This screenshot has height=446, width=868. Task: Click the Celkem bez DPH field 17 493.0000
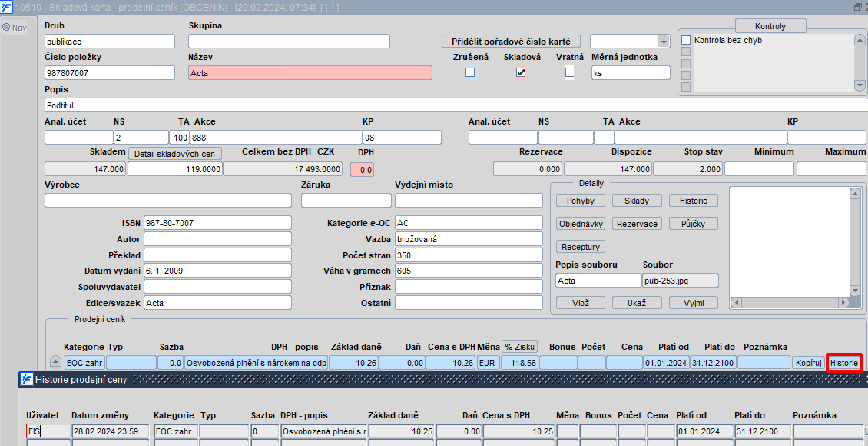click(x=283, y=169)
